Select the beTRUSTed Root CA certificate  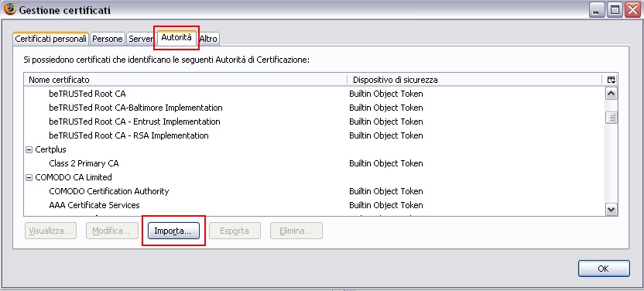pyautogui.click(x=87, y=94)
